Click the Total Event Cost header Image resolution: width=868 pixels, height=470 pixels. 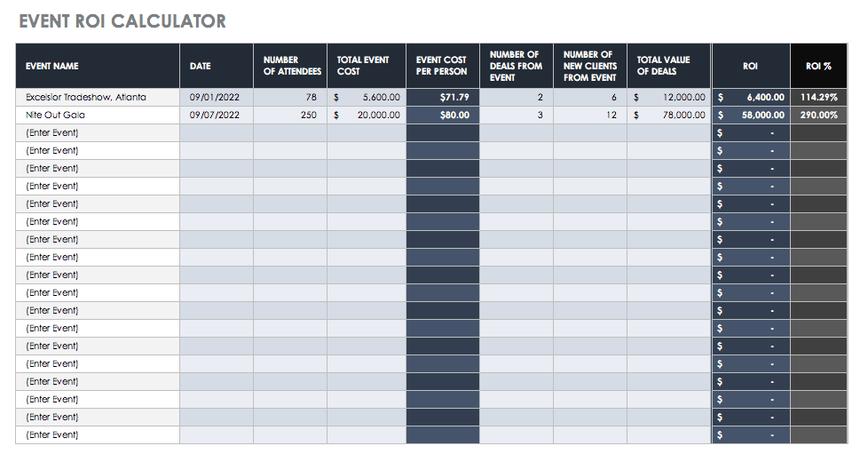pyautogui.click(x=363, y=66)
